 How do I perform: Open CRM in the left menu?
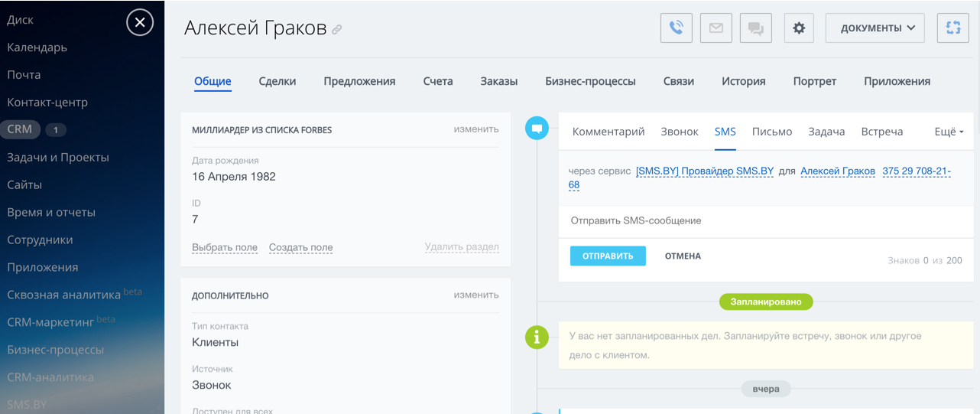coord(20,129)
